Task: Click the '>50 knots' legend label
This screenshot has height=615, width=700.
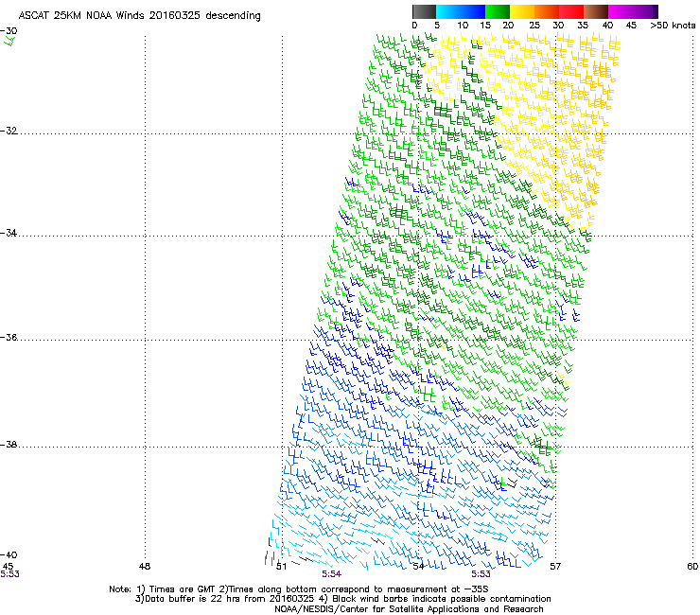Action: coord(673,26)
